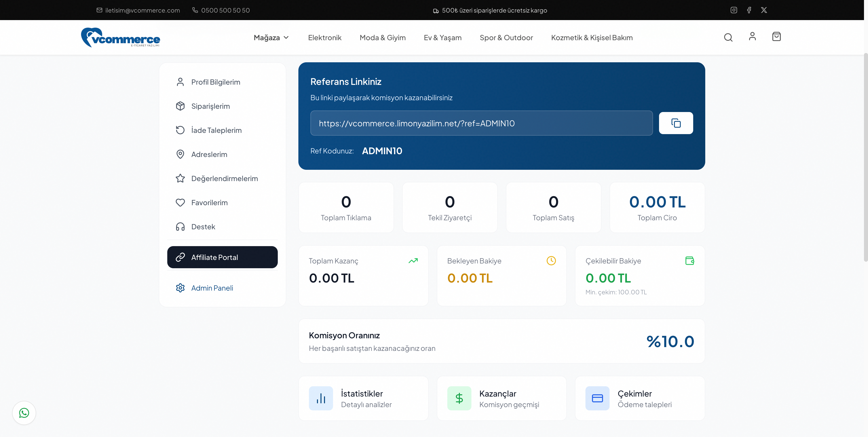Visit the X (Twitter) social icon
Image resolution: width=868 pixels, height=437 pixels.
764,10
